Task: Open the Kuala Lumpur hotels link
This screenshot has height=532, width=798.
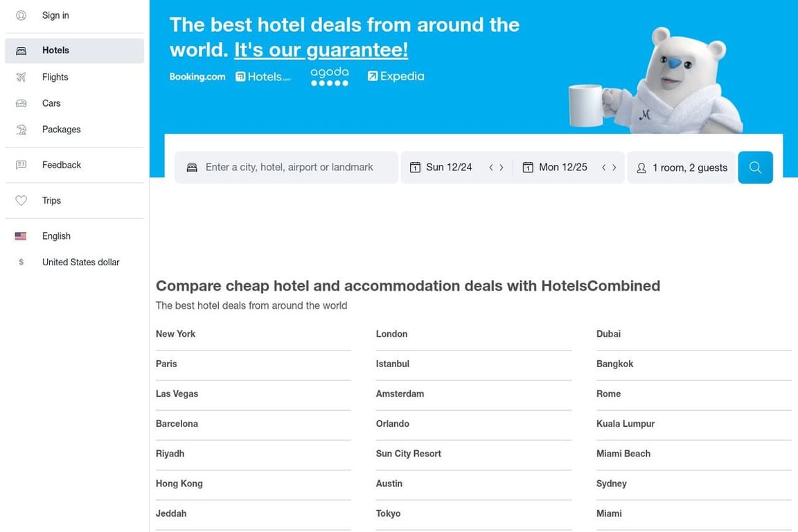Action: [x=626, y=423]
